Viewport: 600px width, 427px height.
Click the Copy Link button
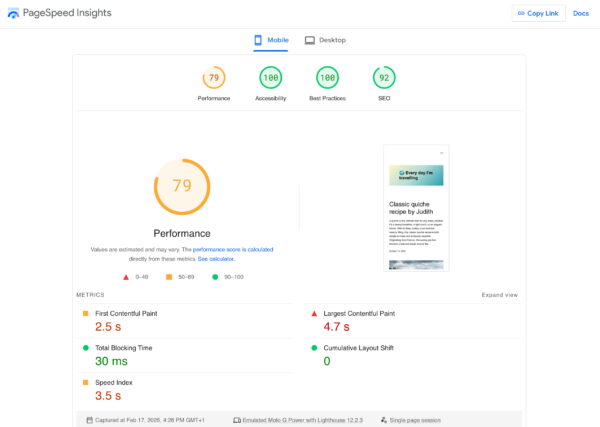(x=538, y=13)
